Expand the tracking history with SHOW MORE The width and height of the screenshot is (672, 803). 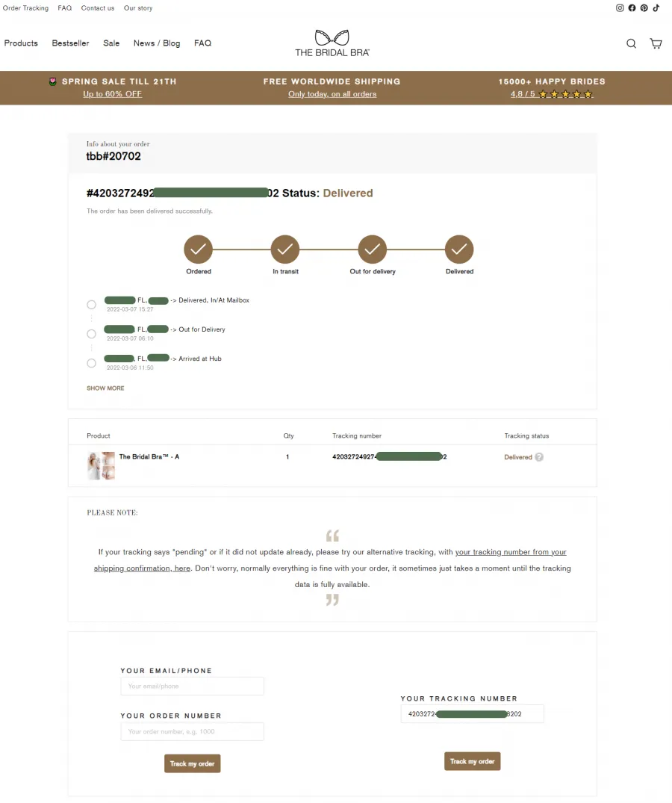[x=105, y=388]
